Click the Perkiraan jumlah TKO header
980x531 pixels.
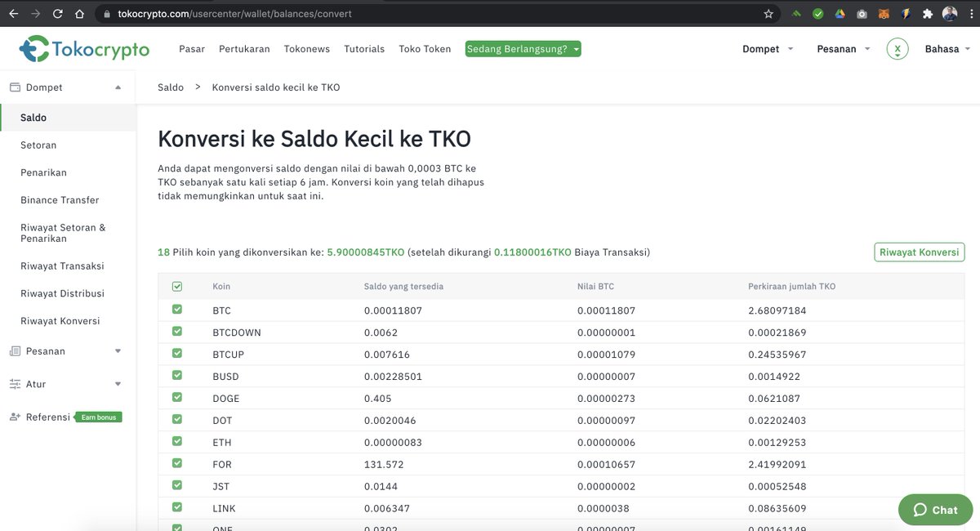792,287
